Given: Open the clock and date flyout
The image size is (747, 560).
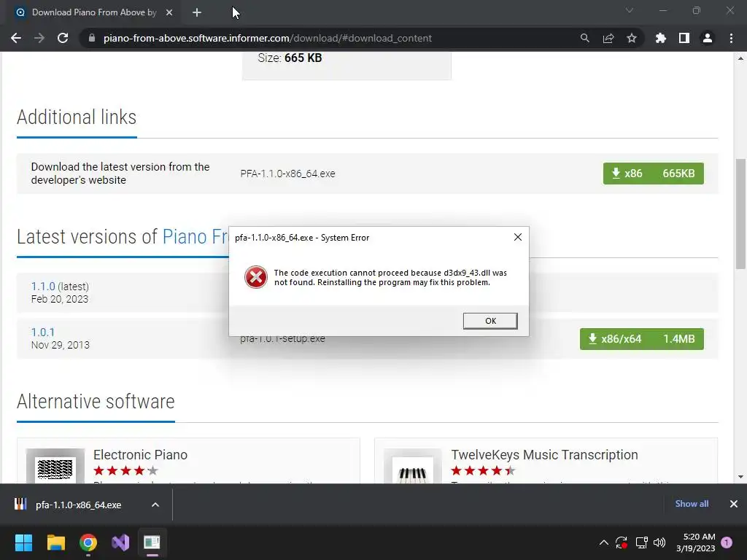Looking at the screenshot, I should (x=695, y=542).
